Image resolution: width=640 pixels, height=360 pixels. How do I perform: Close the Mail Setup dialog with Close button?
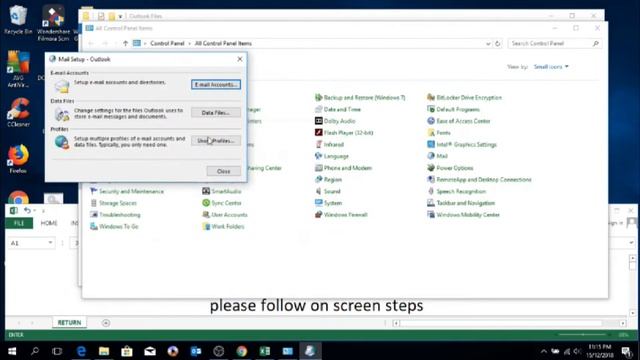click(223, 171)
